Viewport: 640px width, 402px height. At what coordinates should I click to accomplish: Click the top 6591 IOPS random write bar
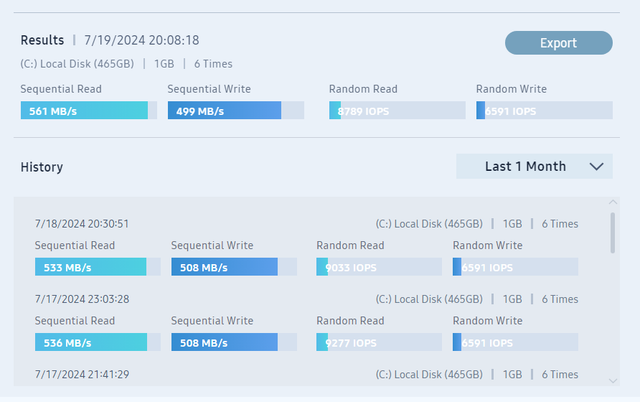pyautogui.click(x=544, y=111)
